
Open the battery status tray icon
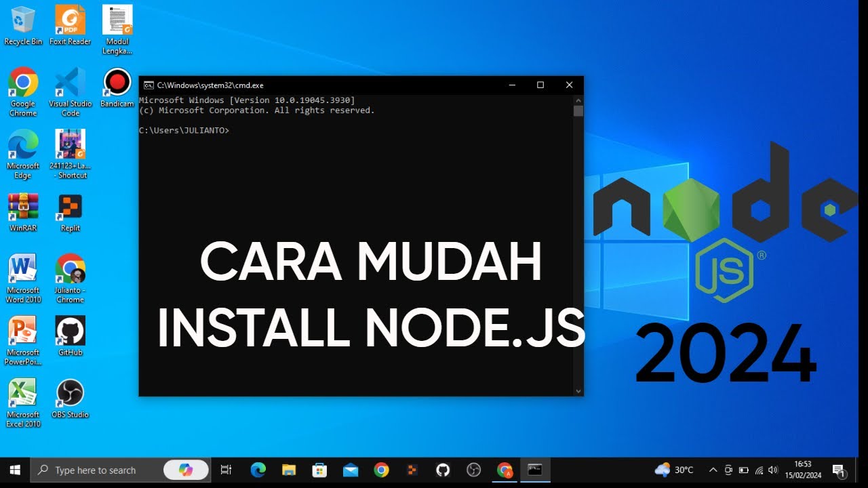tap(743, 470)
